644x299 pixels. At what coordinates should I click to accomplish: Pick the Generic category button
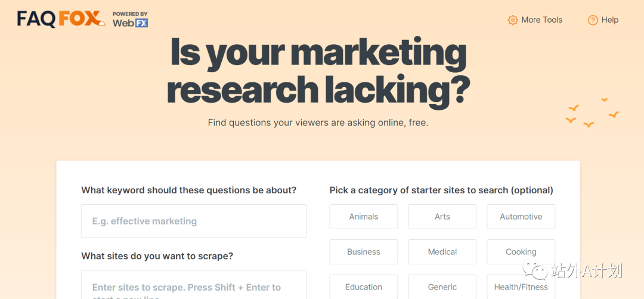[x=442, y=287]
